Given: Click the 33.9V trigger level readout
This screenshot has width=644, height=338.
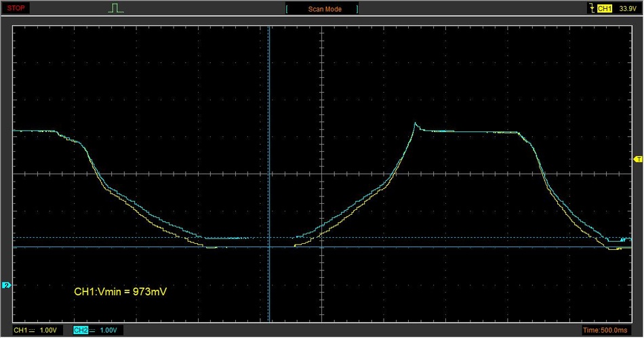Looking at the screenshot, I should click(628, 9).
